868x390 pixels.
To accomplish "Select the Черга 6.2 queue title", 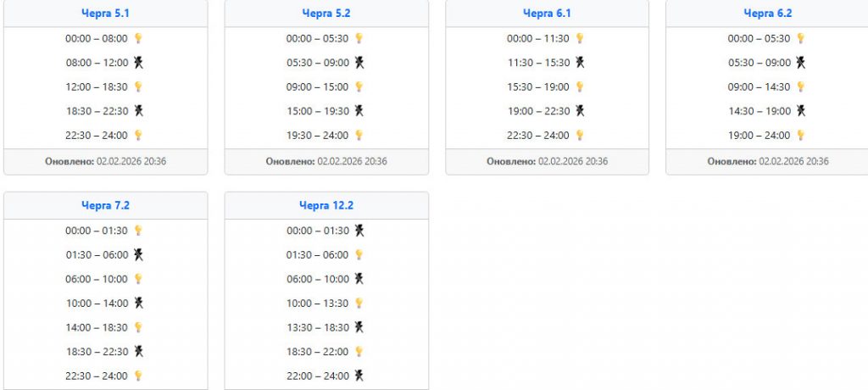I will click(768, 13).
